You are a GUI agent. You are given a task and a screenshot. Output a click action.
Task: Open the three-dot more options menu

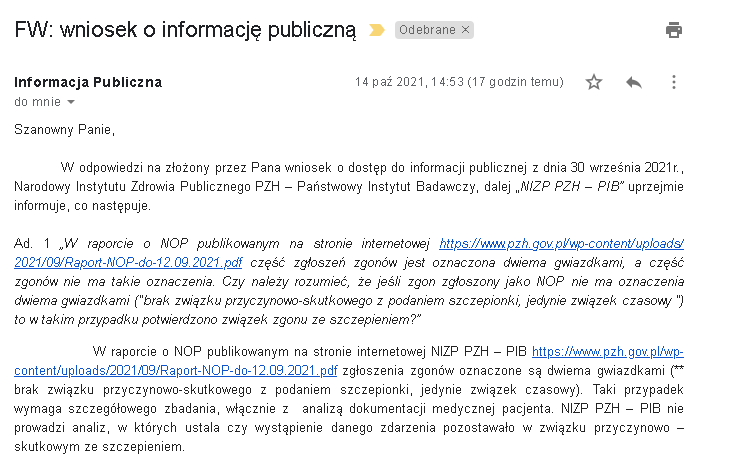(x=674, y=82)
